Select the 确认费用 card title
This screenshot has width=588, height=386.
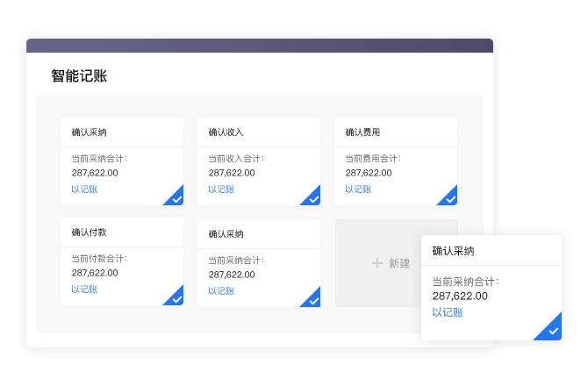362,132
